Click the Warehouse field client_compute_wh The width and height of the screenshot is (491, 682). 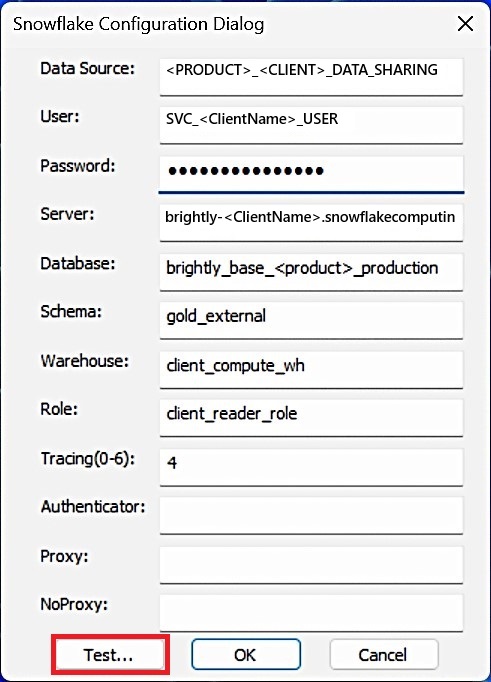pyautogui.click(x=311, y=370)
